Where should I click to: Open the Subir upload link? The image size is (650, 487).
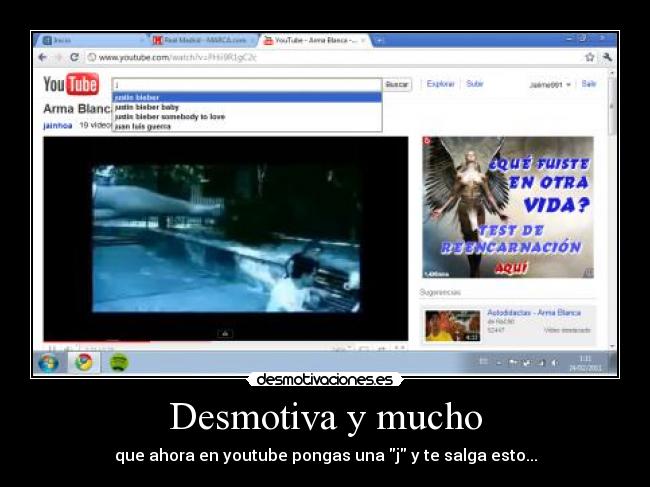coord(475,84)
